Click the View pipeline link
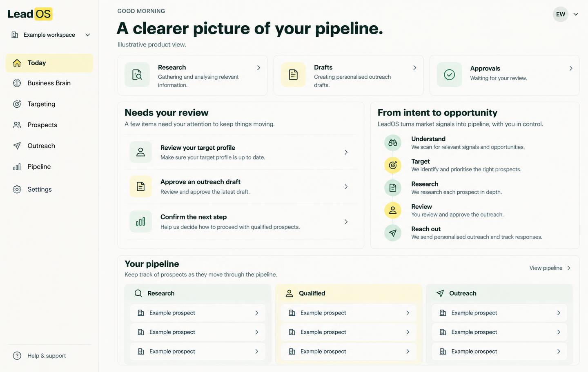This screenshot has height=372, width=588. pyautogui.click(x=550, y=268)
